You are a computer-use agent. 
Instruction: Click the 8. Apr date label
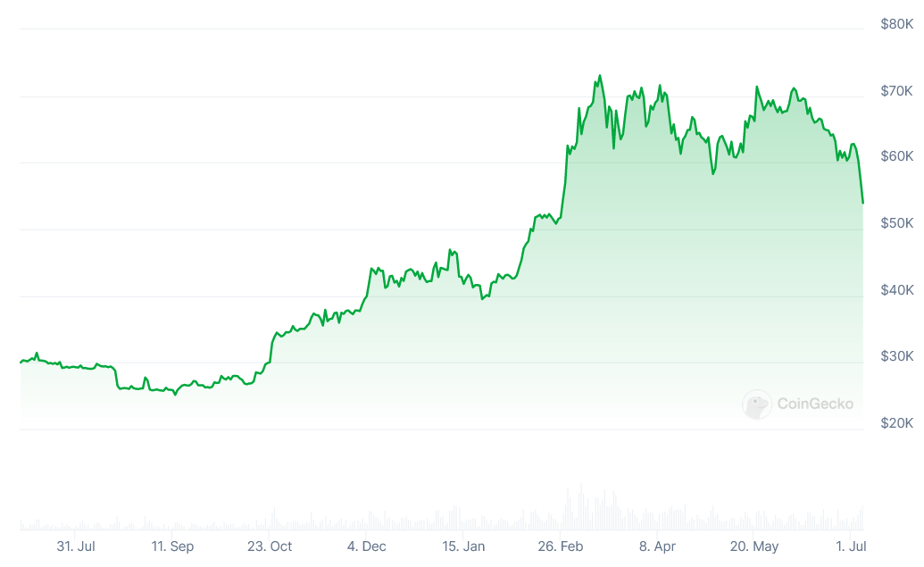coord(657,546)
